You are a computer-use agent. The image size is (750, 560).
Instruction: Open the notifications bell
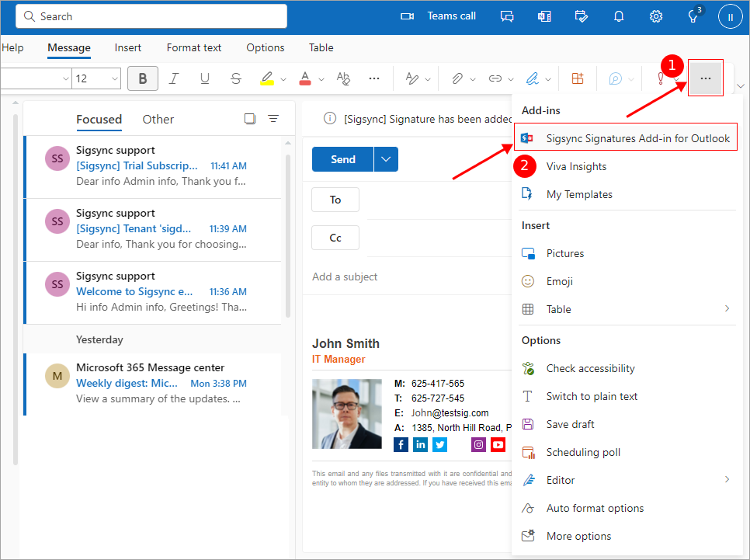click(x=619, y=16)
